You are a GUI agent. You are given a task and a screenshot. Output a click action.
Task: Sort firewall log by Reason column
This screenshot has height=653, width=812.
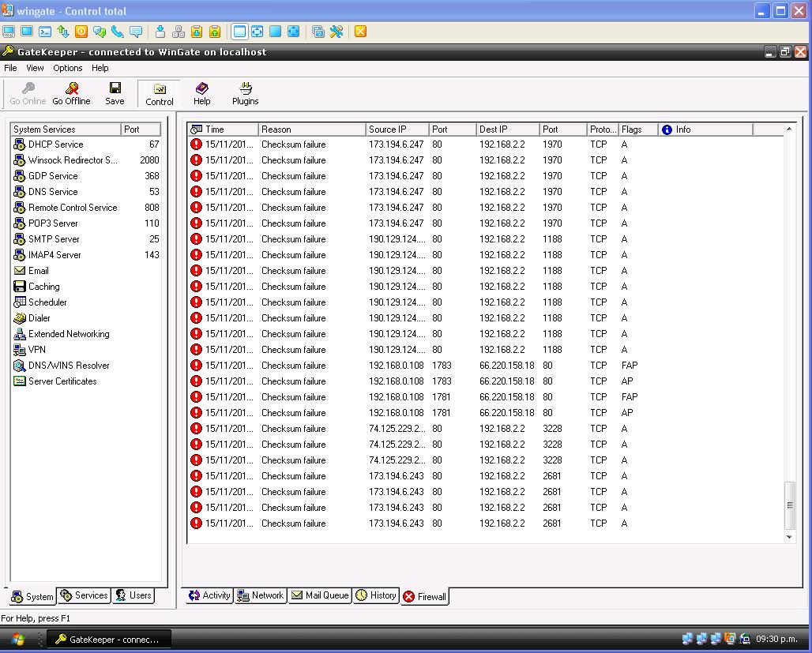pos(312,129)
